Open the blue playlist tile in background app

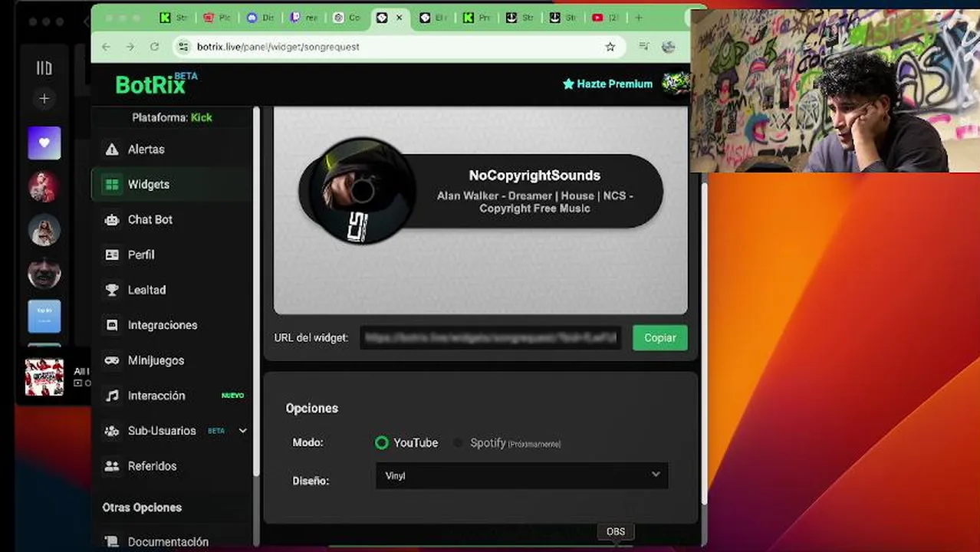44,316
